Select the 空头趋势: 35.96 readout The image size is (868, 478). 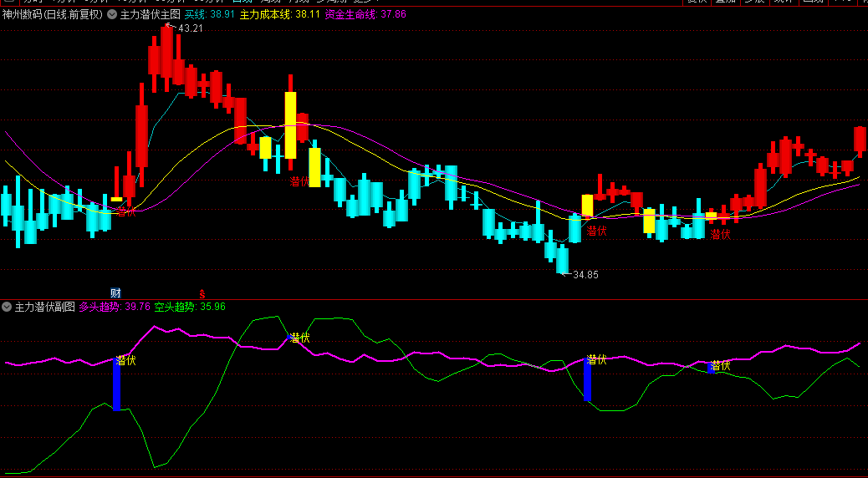190,307
